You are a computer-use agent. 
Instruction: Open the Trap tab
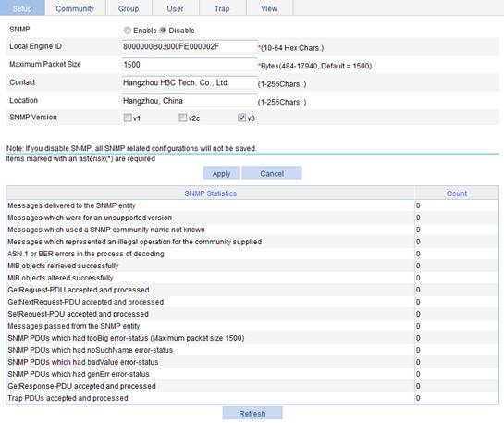point(222,8)
